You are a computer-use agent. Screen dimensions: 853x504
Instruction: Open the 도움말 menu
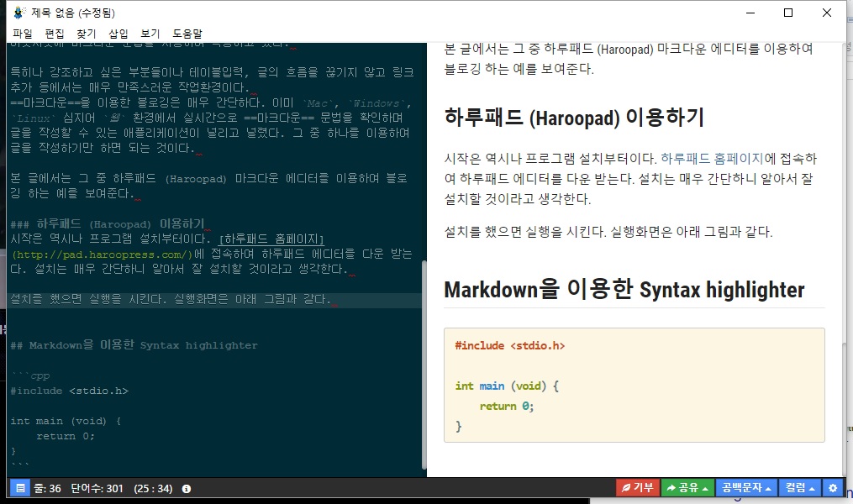(x=187, y=34)
